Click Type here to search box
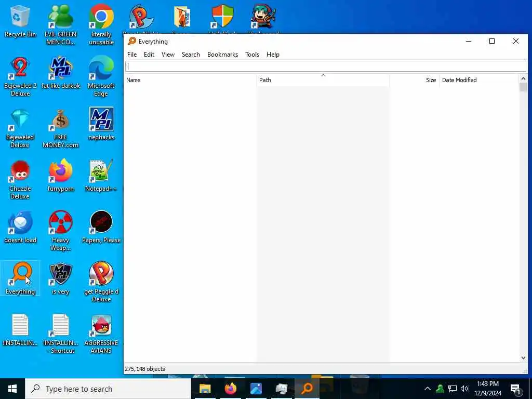Screen dimensions: 532x399 pos(108,389)
